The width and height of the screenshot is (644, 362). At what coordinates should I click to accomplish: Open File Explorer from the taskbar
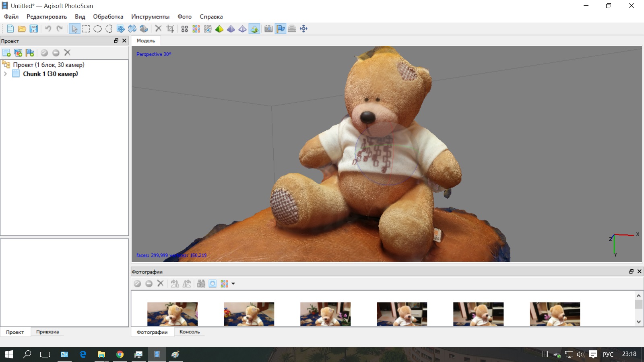coord(101,354)
